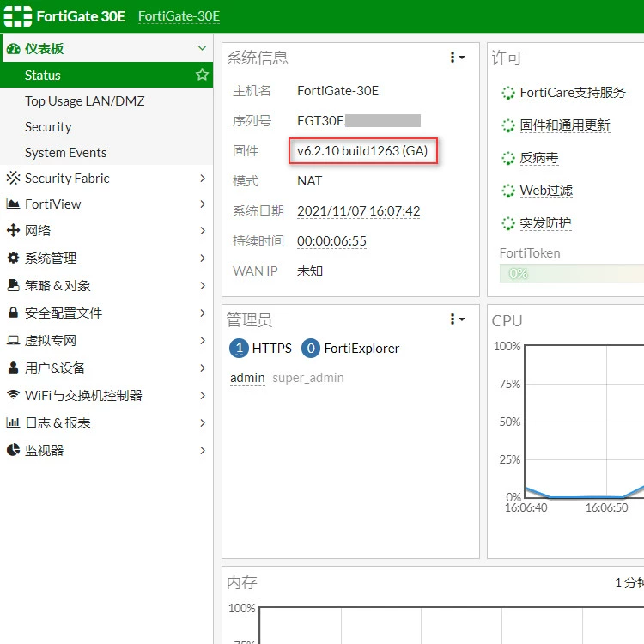Select the Status menu item
This screenshot has width=644, height=644.
(x=106, y=75)
